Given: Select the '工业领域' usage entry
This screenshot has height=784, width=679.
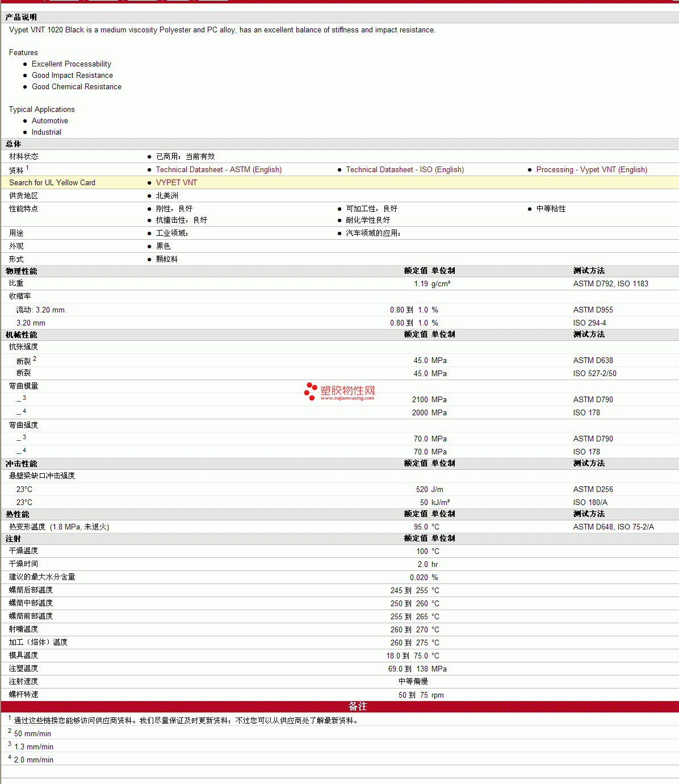Looking at the screenshot, I should coord(172,233).
